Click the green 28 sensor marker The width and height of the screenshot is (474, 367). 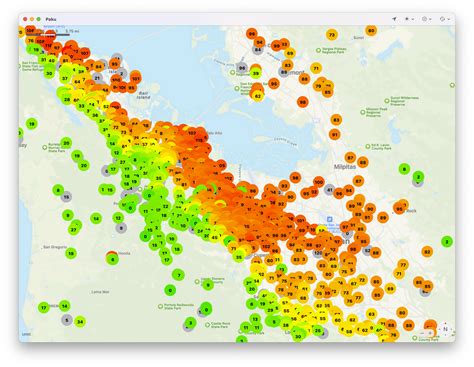click(x=67, y=99)
